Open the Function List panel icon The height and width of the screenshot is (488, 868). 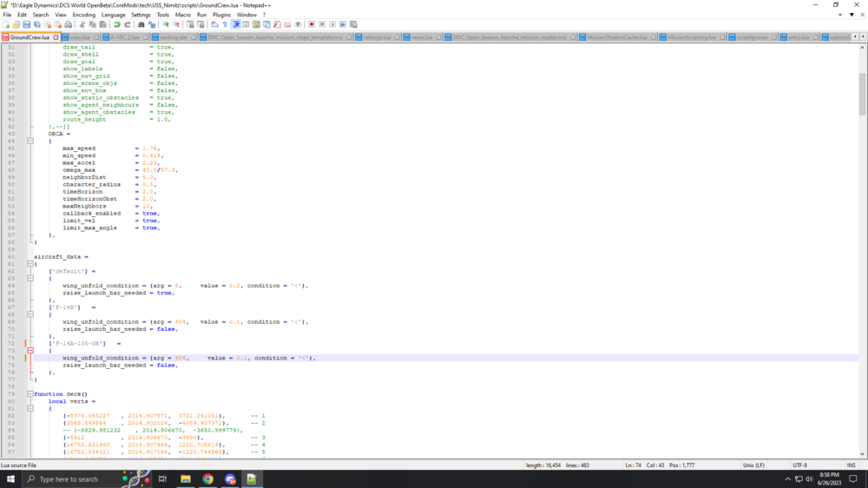click(x=278, y=24)
